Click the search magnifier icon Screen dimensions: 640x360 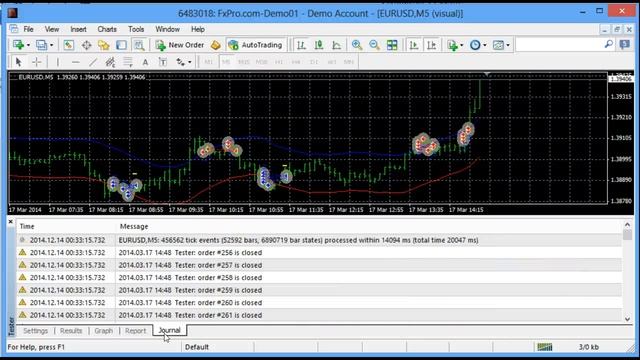tap(608, 44)
